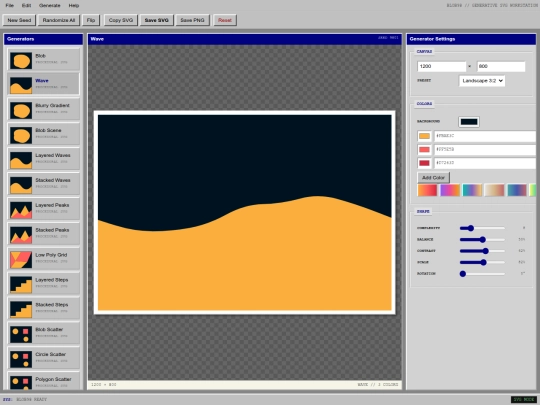
Task: Open the Edit menu
Action: 27,6
